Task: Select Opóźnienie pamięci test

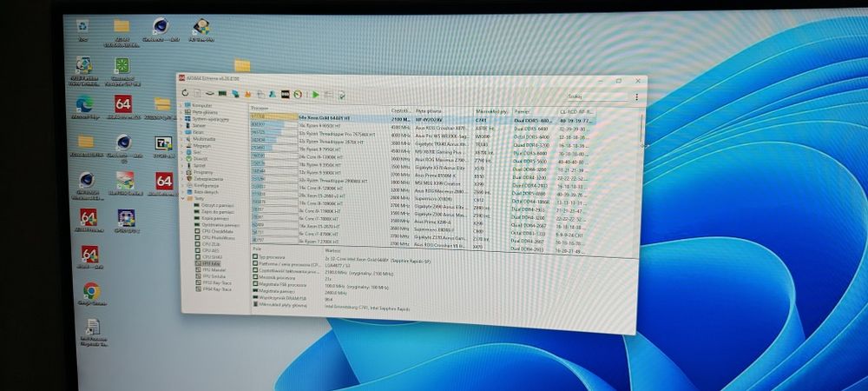Action: [216, 225]
